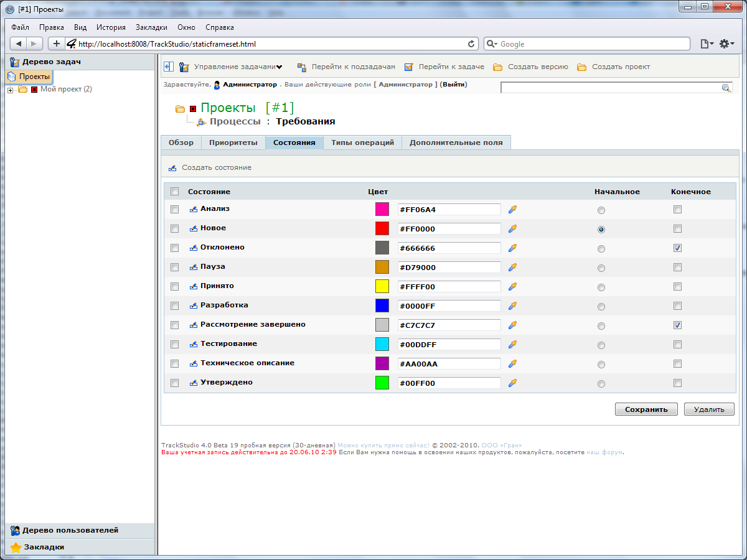This screenshot has width=747, height=560.
Task: Click the browser URL address field
Action: (x=272, y=44)
